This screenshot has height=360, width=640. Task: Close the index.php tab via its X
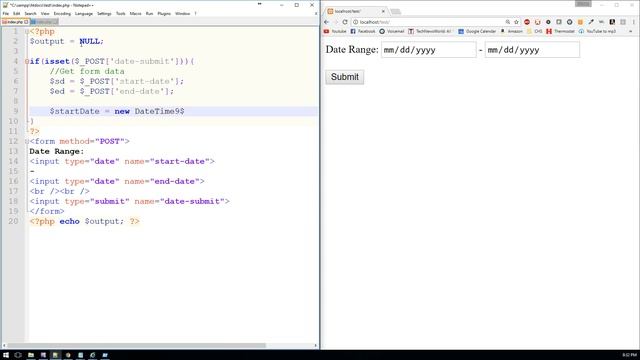[27, 22]
